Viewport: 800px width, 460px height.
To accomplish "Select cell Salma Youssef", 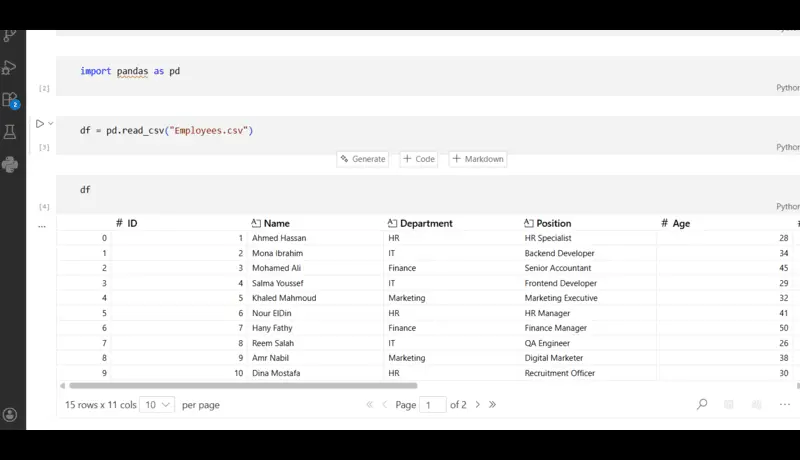I will [278, 283].
